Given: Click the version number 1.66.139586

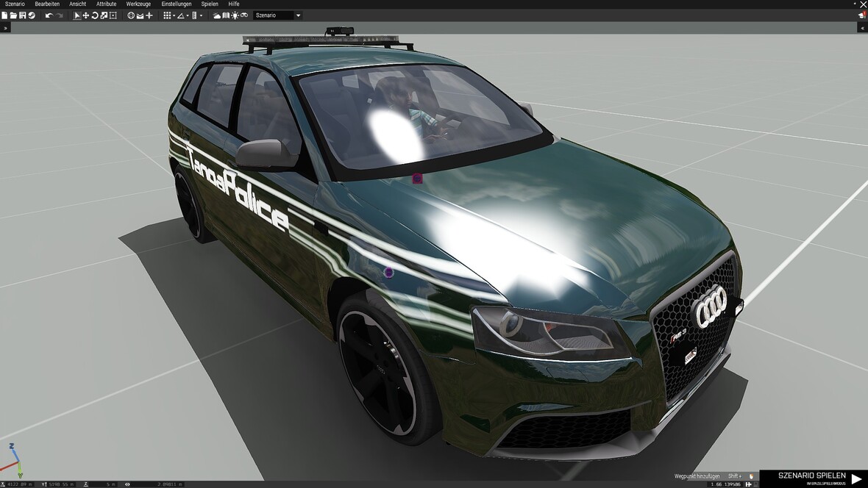Looking at the screenshot, I should pos(725,484).
